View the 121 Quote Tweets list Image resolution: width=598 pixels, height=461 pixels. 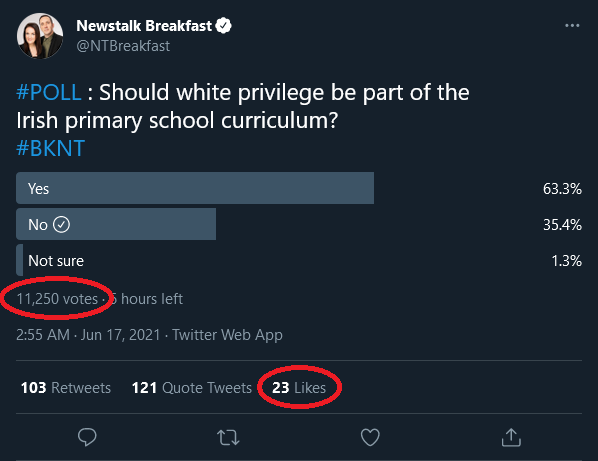coord(191,388)
